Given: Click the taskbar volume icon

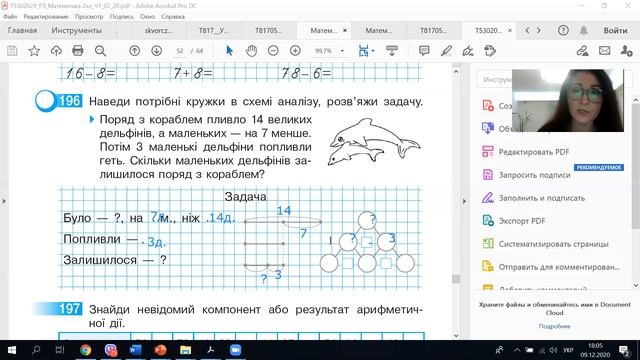Looking at the screenshot, I should point(553,350).
